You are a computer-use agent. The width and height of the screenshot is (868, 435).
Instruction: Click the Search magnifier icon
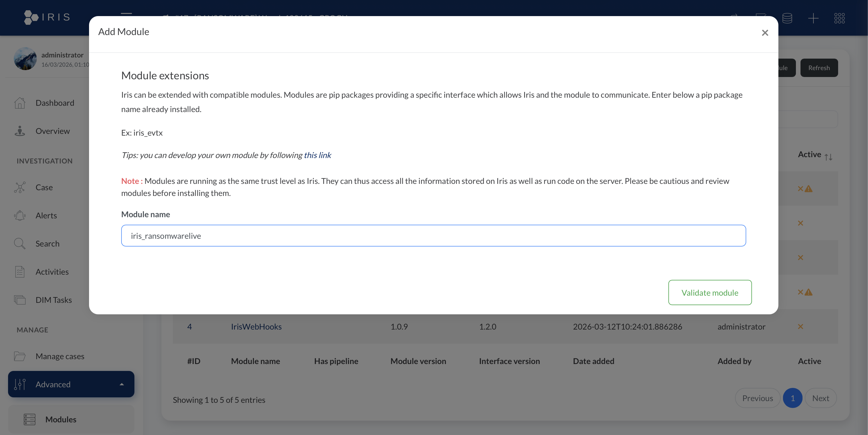tap(20, 243)
